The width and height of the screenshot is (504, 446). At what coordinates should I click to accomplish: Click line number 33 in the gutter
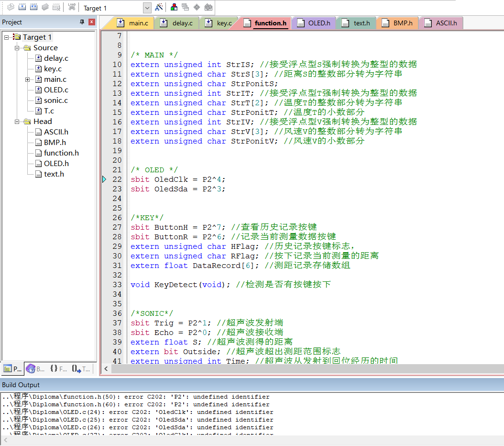117,285
